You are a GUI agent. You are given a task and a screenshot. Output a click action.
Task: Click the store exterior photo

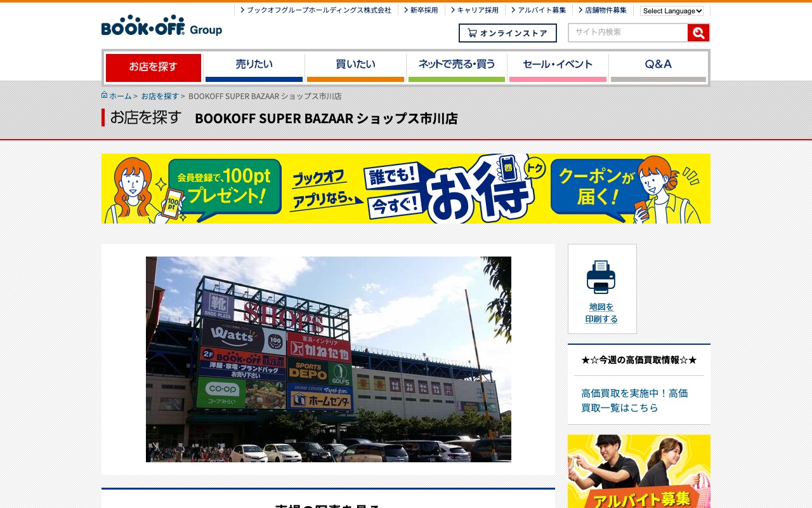(x=329, y=359)
